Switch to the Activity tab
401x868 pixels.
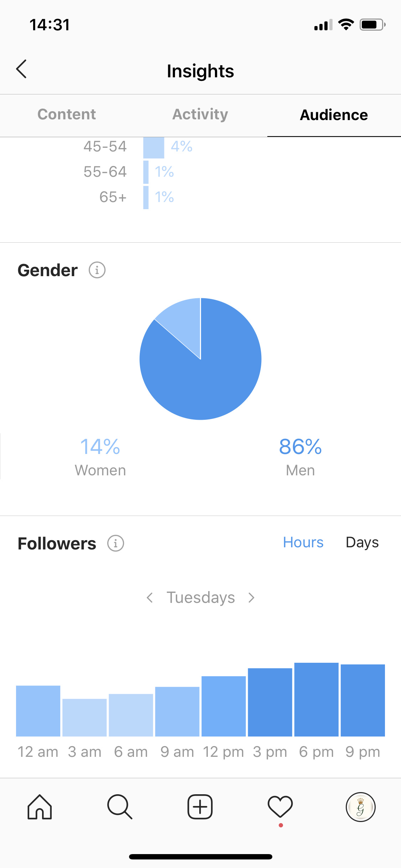[200, 115]
